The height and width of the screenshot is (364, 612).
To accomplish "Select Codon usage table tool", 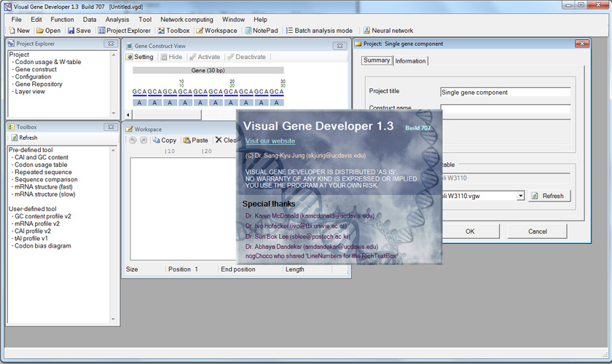I will 41,165.
